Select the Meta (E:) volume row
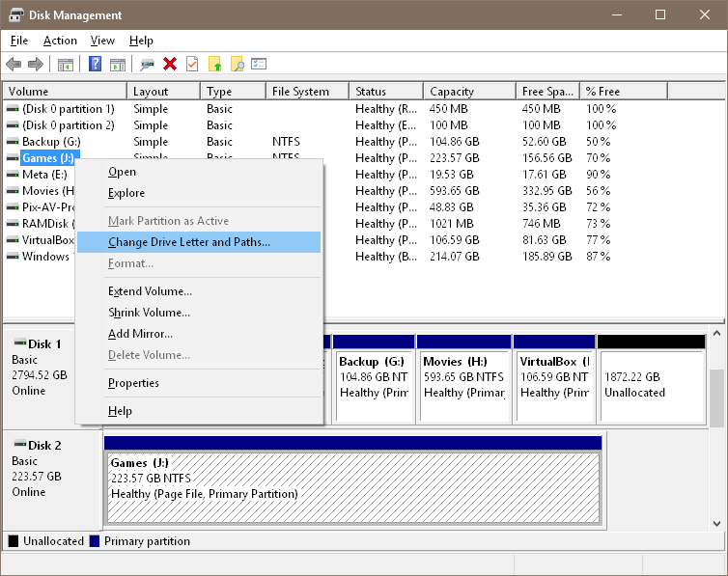728x576 pixels. click(x=44, y=175)
